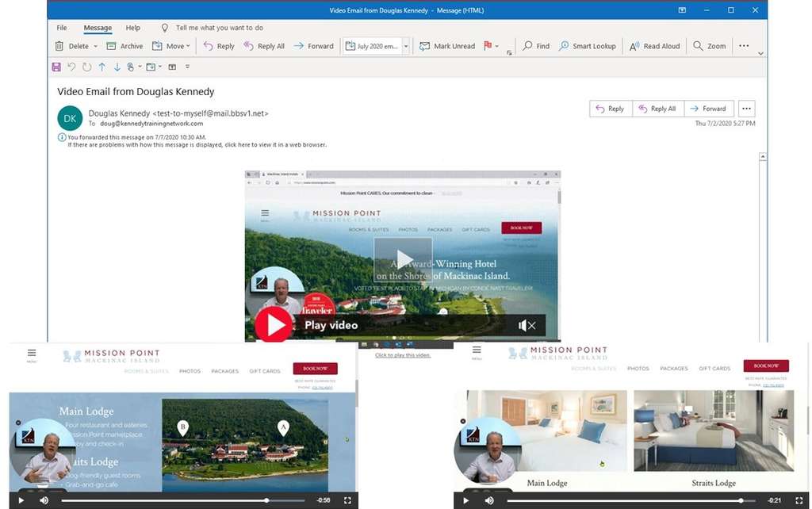Expand the July 2020 quick steps dropdown

click(x=406, y=46)
